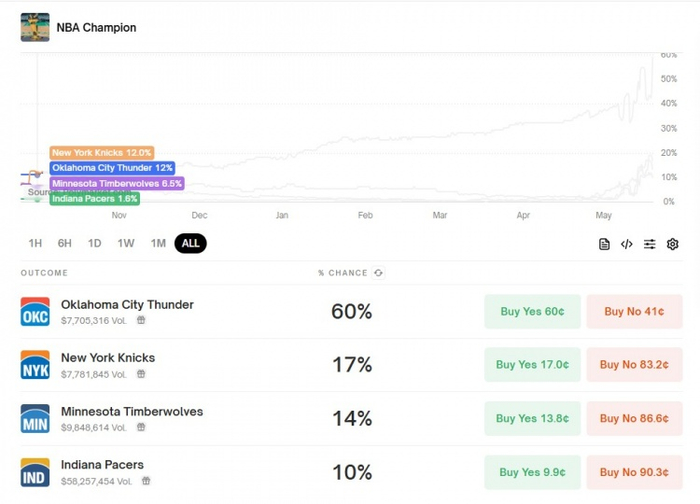The width and height of the screenshot is (700, 504).
Task: Buy Yes on Oklahoma City Thunder at 60¢
Action: (x=532, y=312)
